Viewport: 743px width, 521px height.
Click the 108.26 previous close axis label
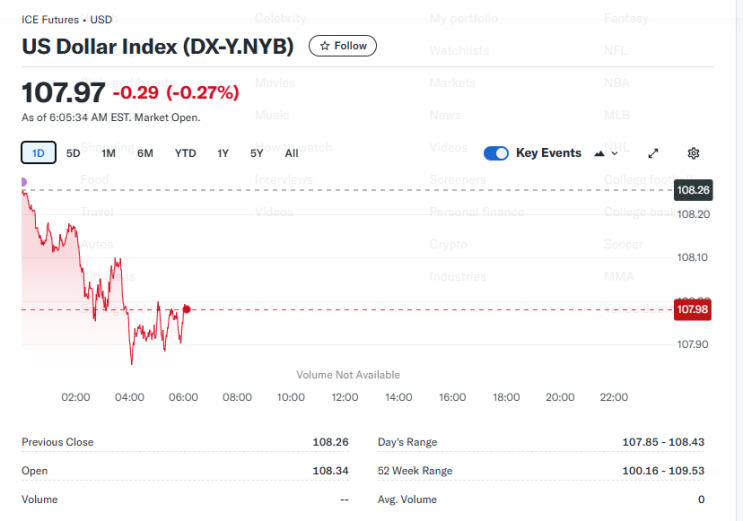(693, 189)
